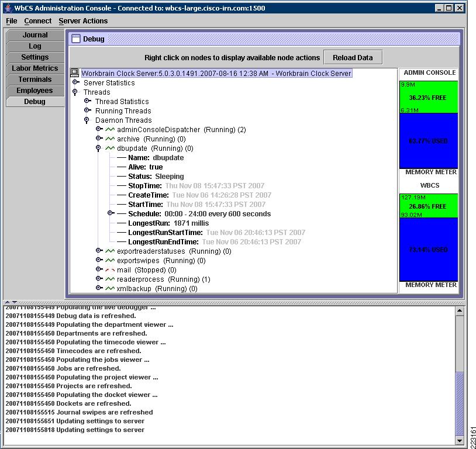The height and width of the screenshot is (449, 476).
Task: Click the green wave icon of exportswipes
Action: coord(110,261)
